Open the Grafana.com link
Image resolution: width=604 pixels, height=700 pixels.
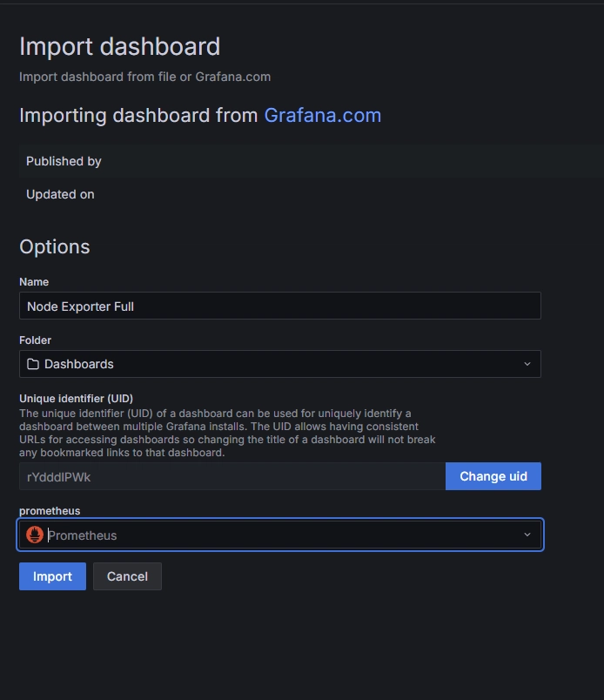(322, 115)
